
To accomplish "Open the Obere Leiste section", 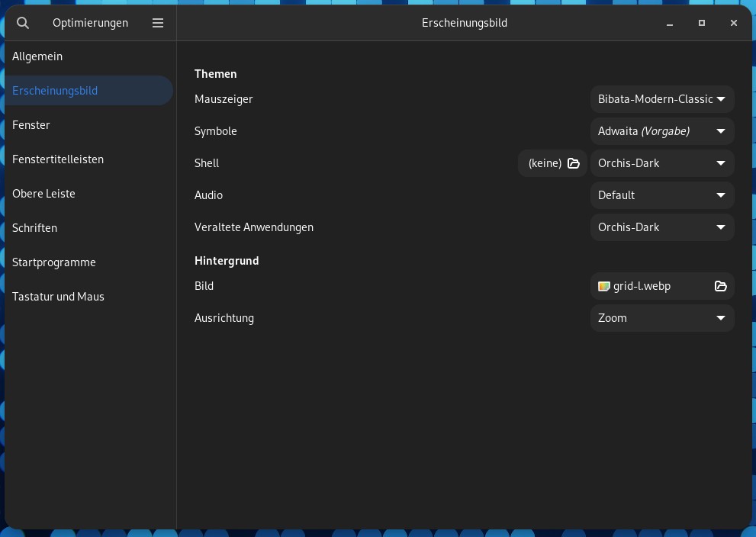I will (43, 193).
